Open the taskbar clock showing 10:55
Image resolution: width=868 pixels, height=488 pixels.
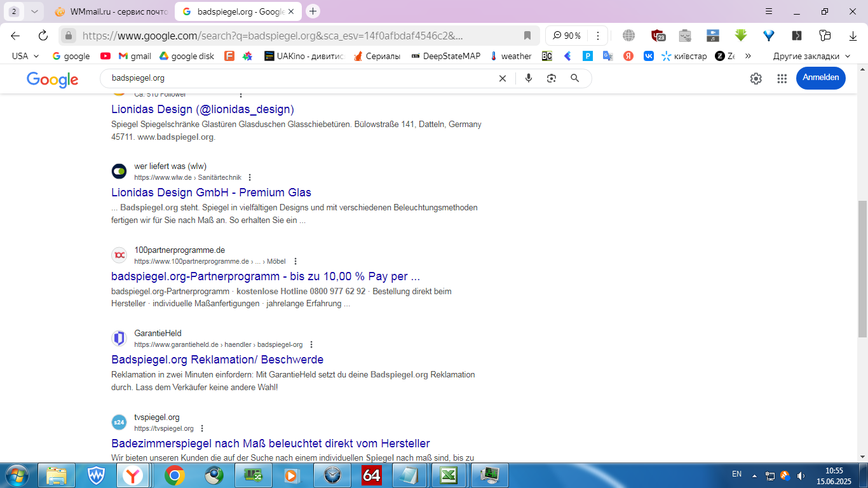[x=834, y=475]
